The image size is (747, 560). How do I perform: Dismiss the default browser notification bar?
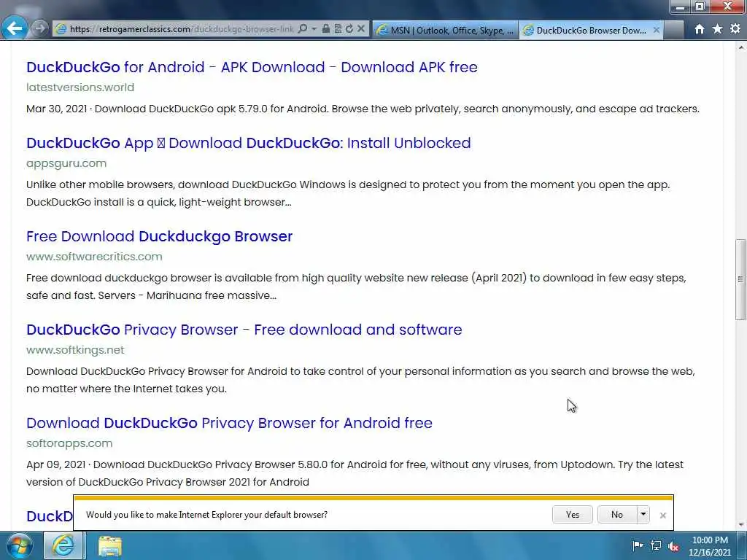(x=662, y=516)
